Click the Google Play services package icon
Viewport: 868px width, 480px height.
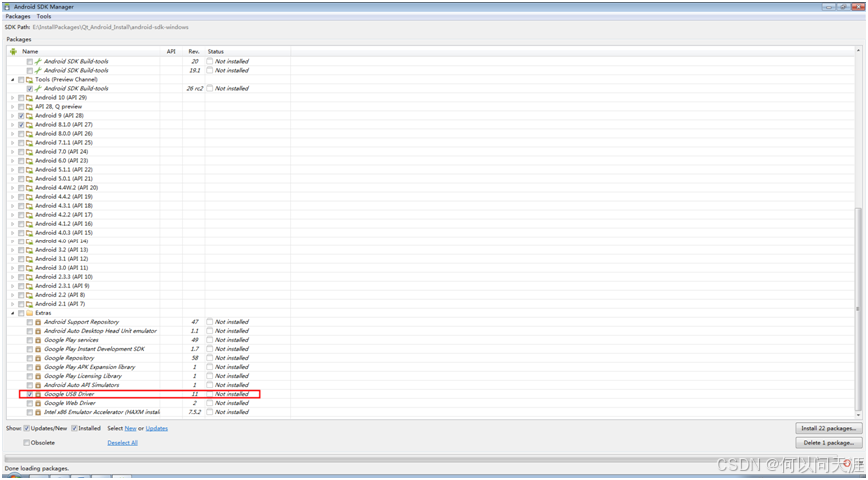(38, 340)
